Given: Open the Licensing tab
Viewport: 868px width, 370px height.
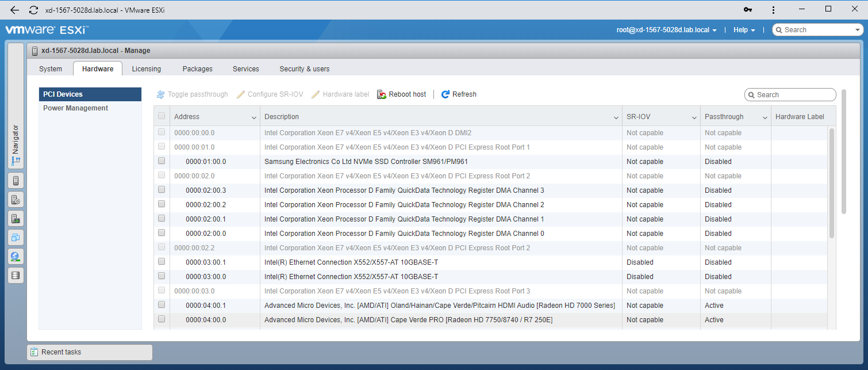Looking at the screenshot, I should [147, 69].
